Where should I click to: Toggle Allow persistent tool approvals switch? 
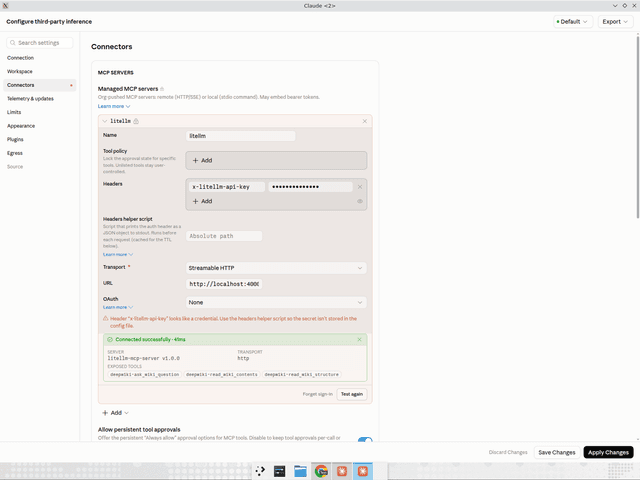365,440
